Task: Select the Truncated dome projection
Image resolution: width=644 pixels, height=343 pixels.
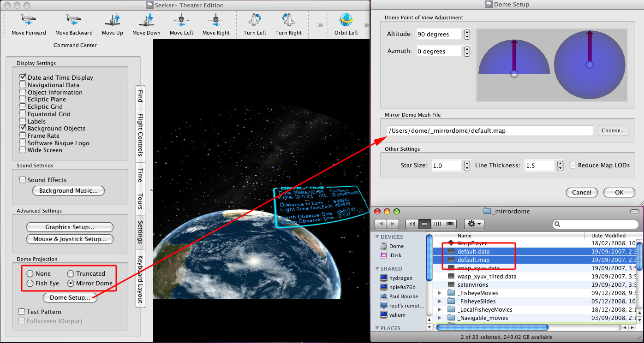Action: tap(71, 273)
